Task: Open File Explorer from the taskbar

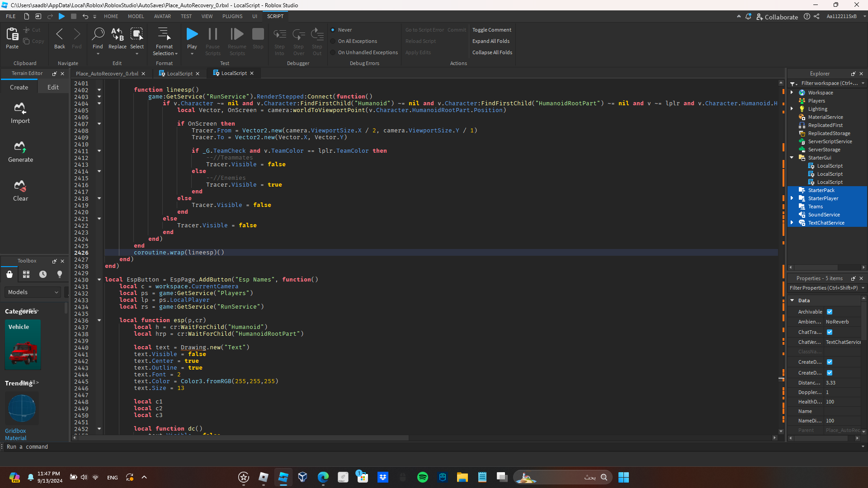Action: [462, 477]
